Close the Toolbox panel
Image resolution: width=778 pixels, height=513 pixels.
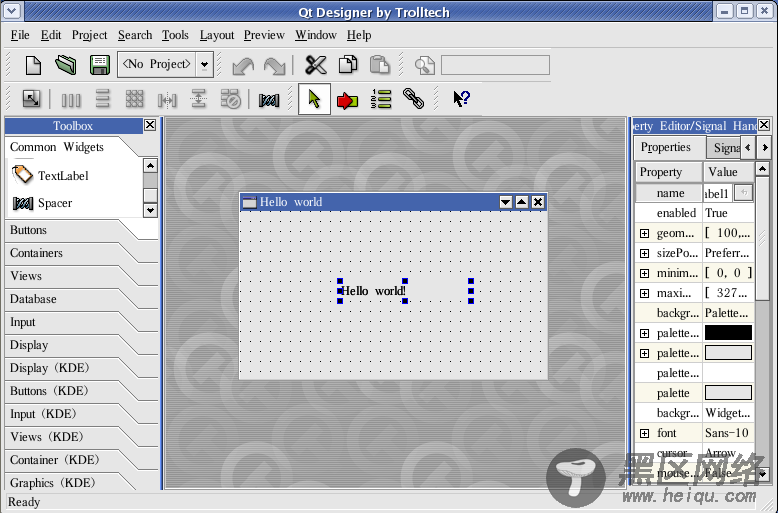tap(150, 125)
